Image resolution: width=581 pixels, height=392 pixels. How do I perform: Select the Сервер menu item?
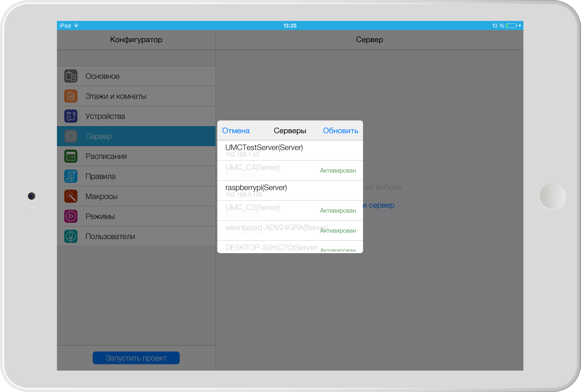[x=136, y=136]
